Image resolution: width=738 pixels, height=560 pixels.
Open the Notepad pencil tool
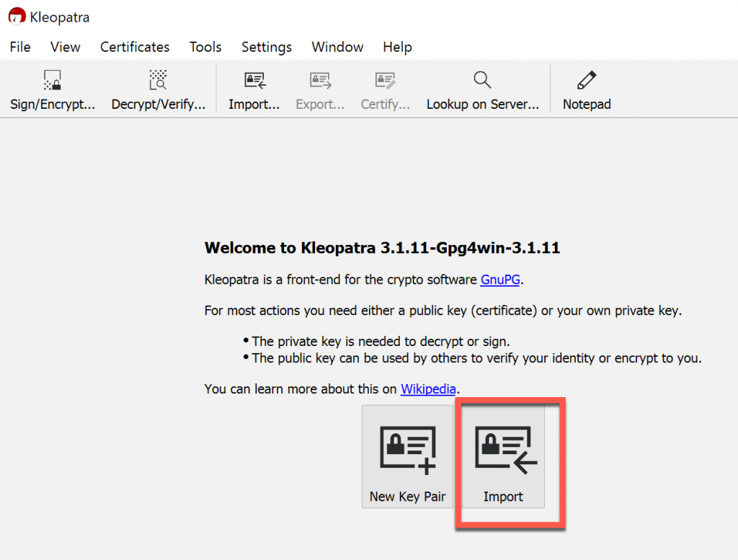coord(587,90)
